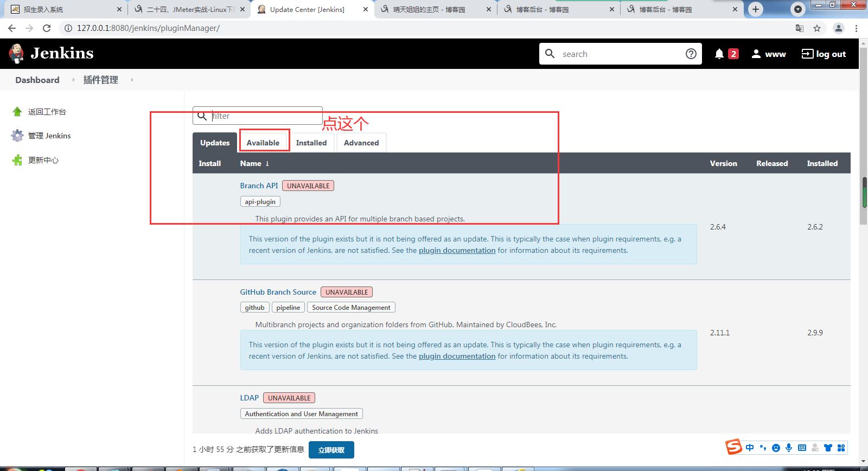Reload the page with the refresh icon
This screenshot has width=868, height=471.
click(47, 28)
